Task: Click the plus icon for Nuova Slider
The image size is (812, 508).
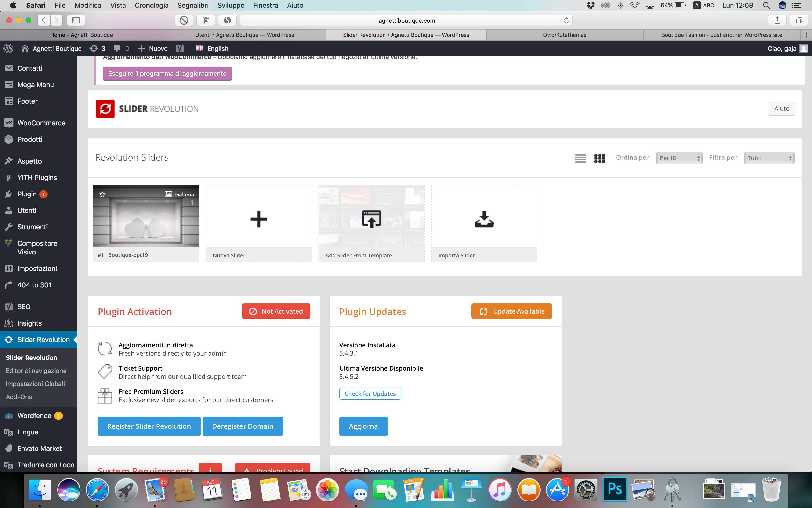Action: tap(259, 219)
